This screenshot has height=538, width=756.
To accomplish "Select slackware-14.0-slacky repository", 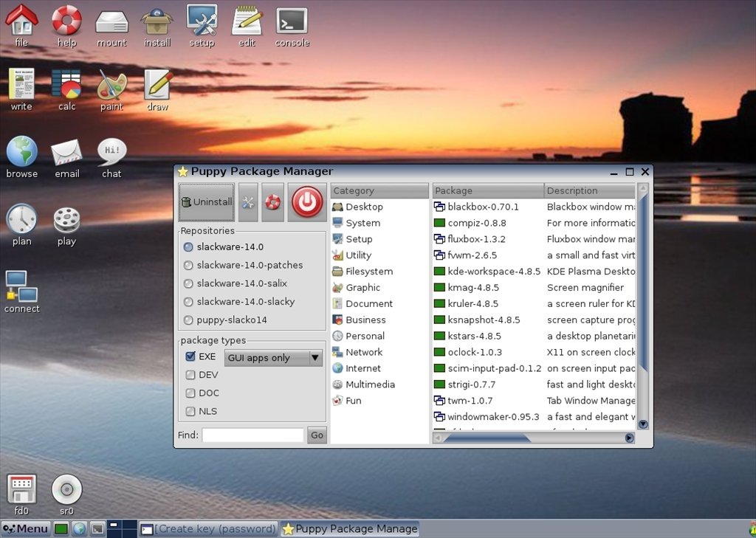I will coord(240,302).
